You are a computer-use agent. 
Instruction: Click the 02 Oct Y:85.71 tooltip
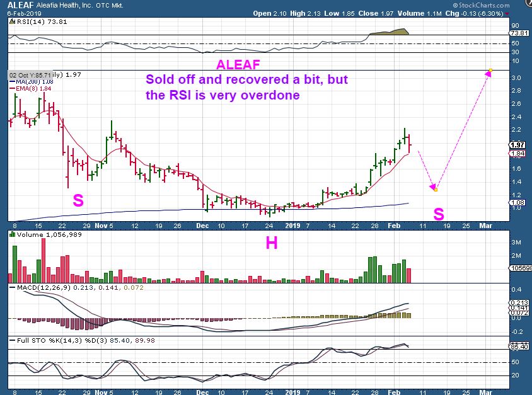click(x=30, y=75)
